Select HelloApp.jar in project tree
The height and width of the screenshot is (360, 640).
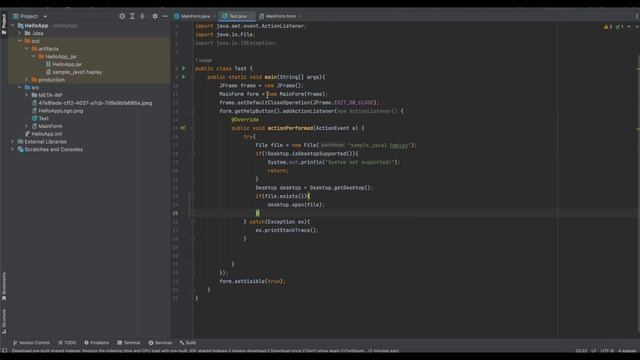(67, 64)
